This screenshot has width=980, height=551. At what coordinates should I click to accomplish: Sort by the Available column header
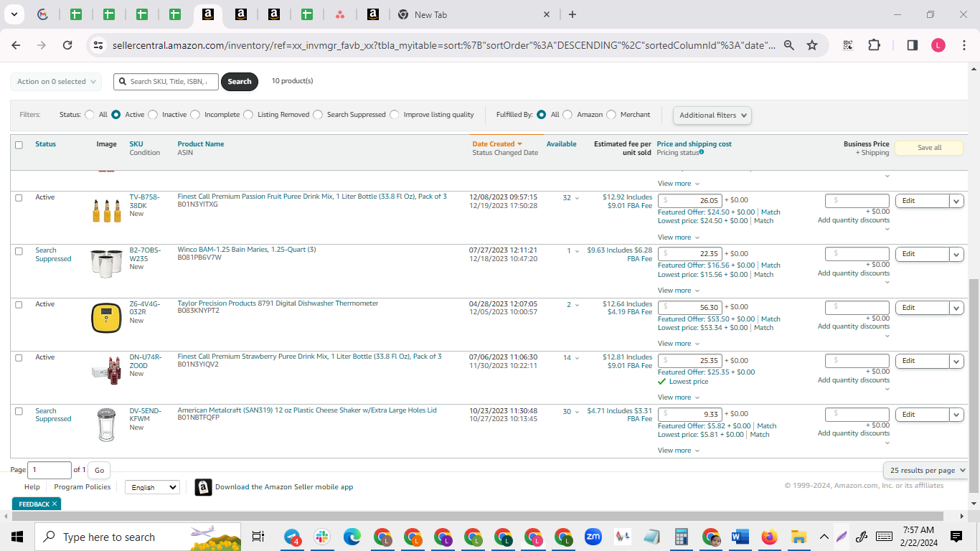pos(561,144)
